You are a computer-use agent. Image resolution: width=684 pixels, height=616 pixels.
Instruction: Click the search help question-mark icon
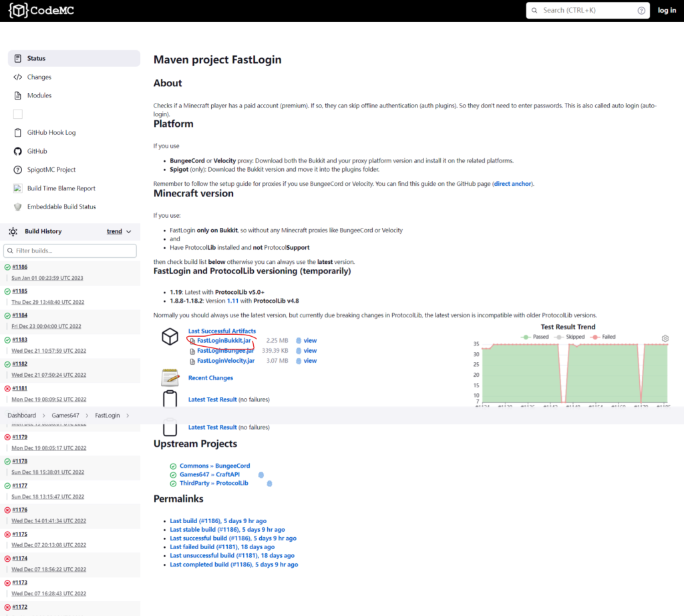point(641,11)
